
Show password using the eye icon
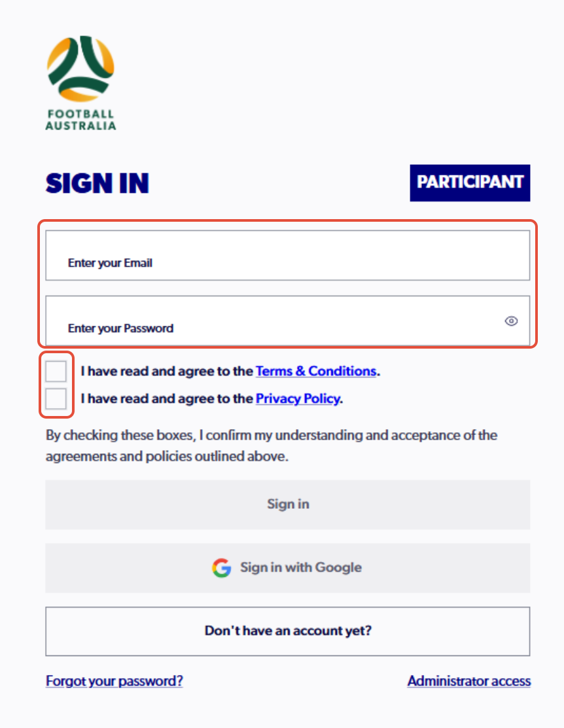click(511, 321)
